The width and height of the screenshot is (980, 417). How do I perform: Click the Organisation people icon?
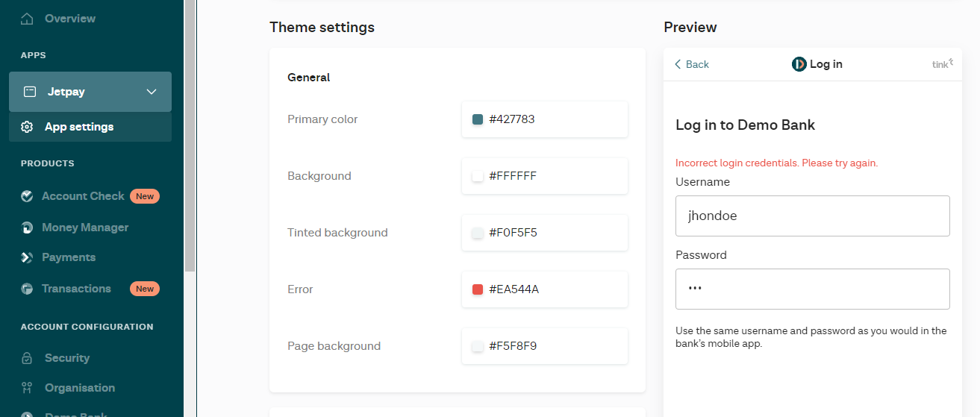28,388
